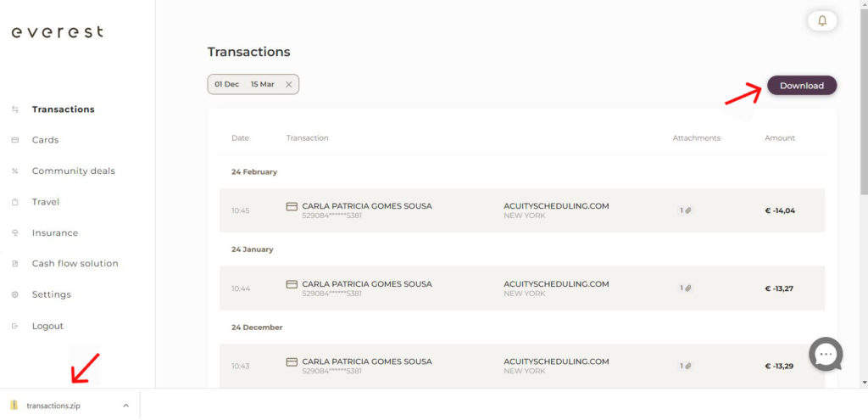Viewport: 868px width, 420px height.
Task: Click the Insurance umbrella icon
Action: (14, 232)
